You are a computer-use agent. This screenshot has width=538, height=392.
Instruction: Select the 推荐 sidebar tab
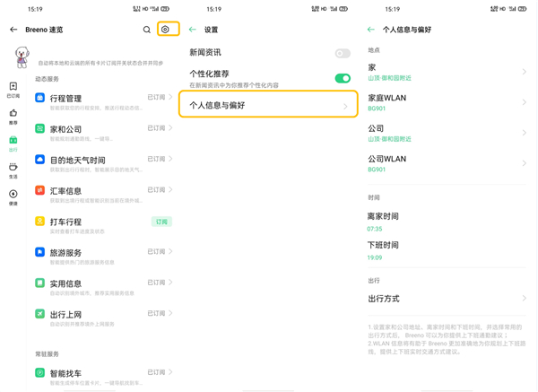coord(13,117)
